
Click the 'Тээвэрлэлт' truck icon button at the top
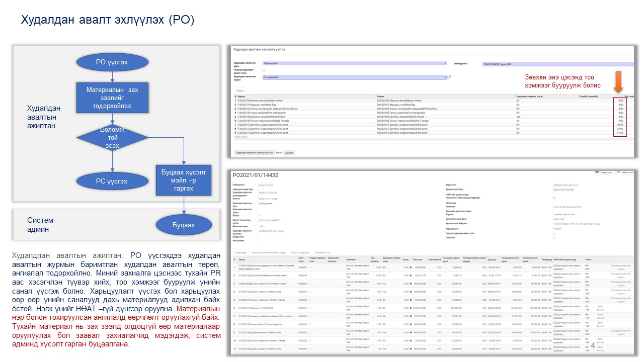(x=604, y=172)
